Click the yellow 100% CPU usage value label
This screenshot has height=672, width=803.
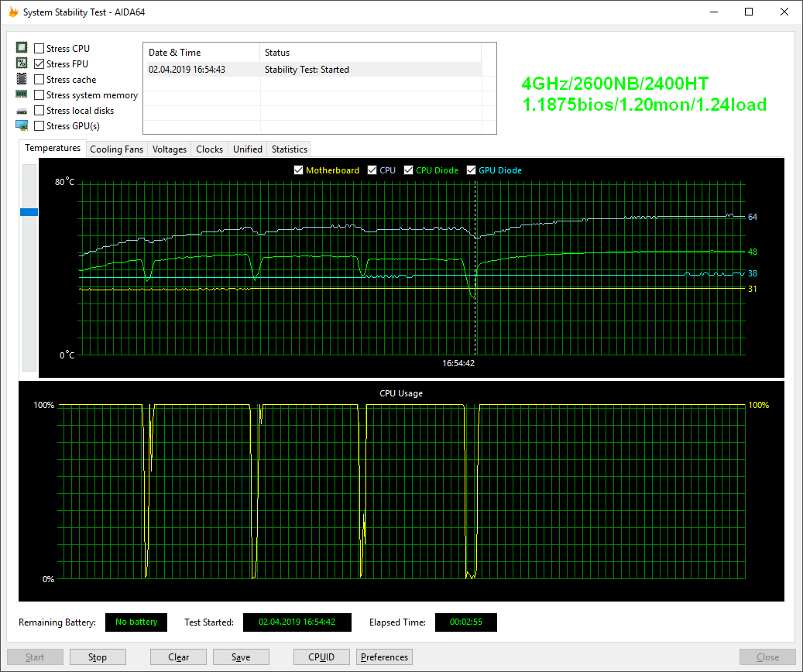(x=758, y=405)
